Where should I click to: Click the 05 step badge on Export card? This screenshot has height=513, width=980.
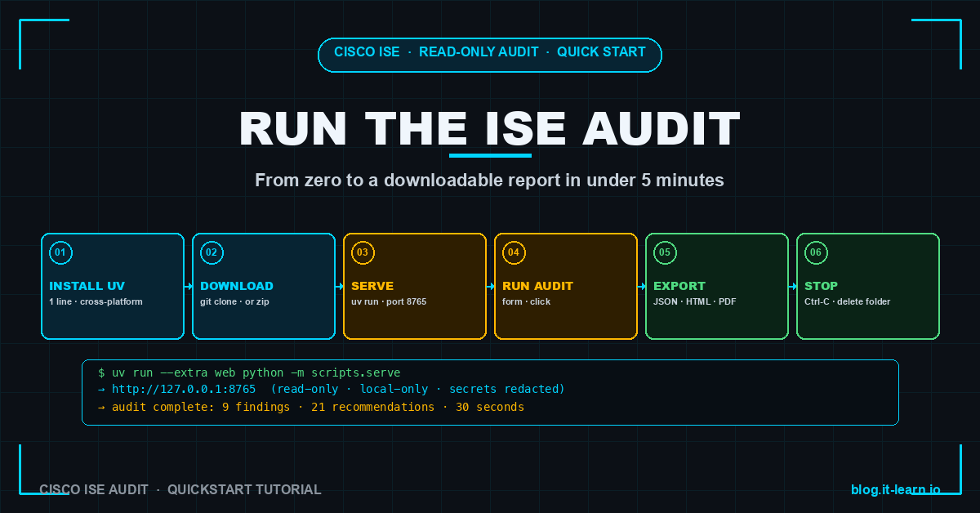click(666, 252)
